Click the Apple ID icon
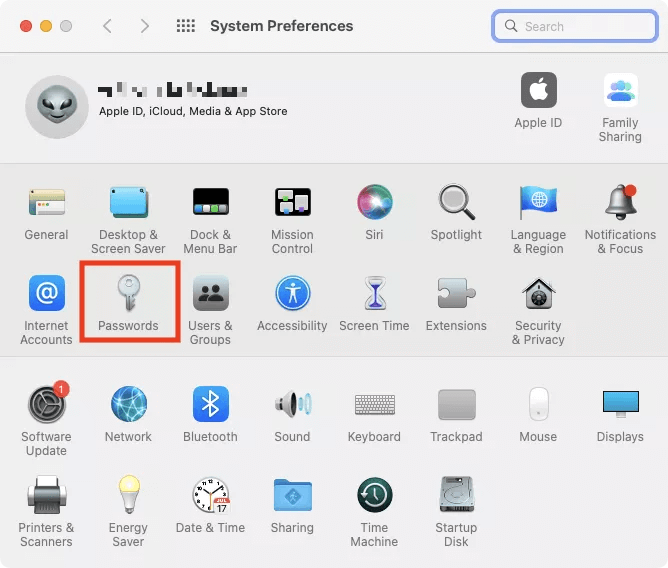The image size is (668, 568). point(538,92)
